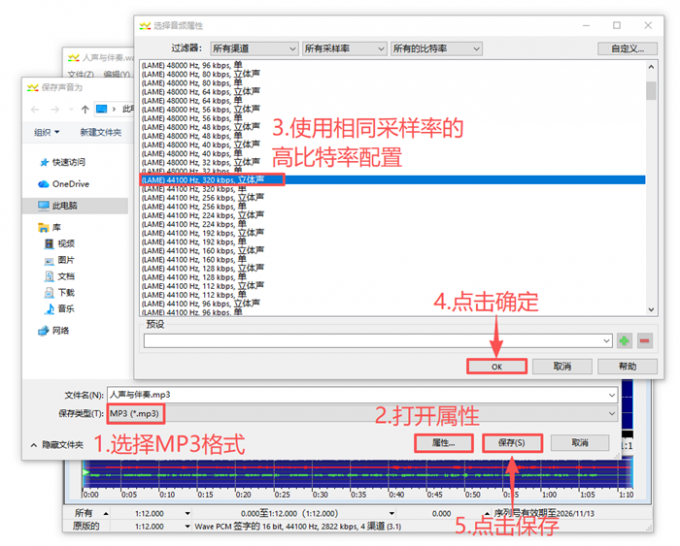Click scroll-down arrow of attributes list
This screenshot has width=680, height=546.
[651, 310]
